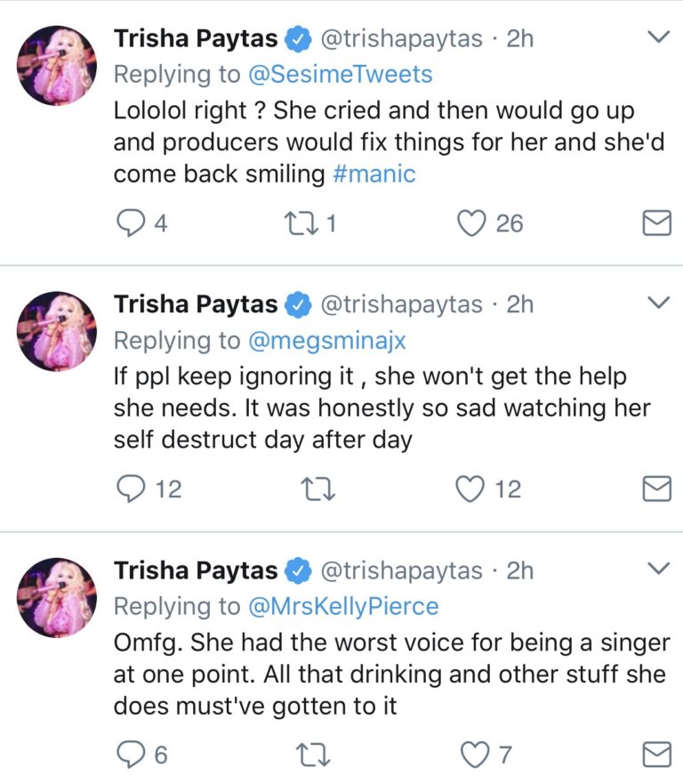683x784 pixels.
Task: Go to @MrsKellyPierce's profile
Action: pos(342,607)
